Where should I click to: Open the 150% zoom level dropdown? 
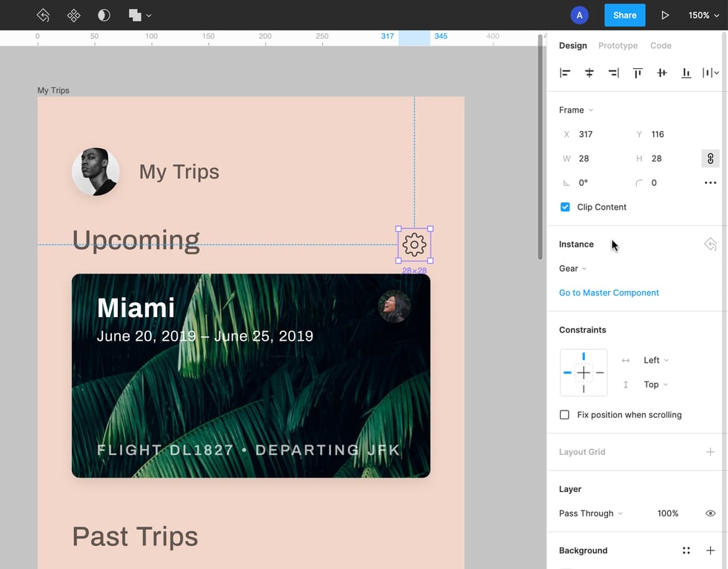[704, 15]
